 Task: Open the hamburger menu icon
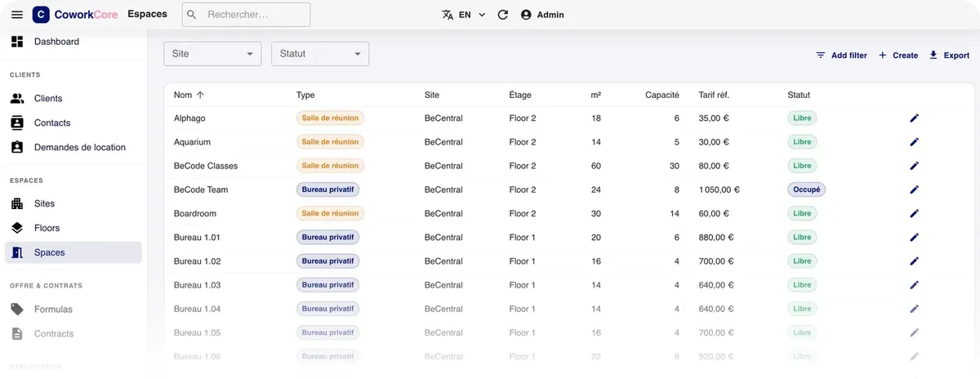coord(16,15)
